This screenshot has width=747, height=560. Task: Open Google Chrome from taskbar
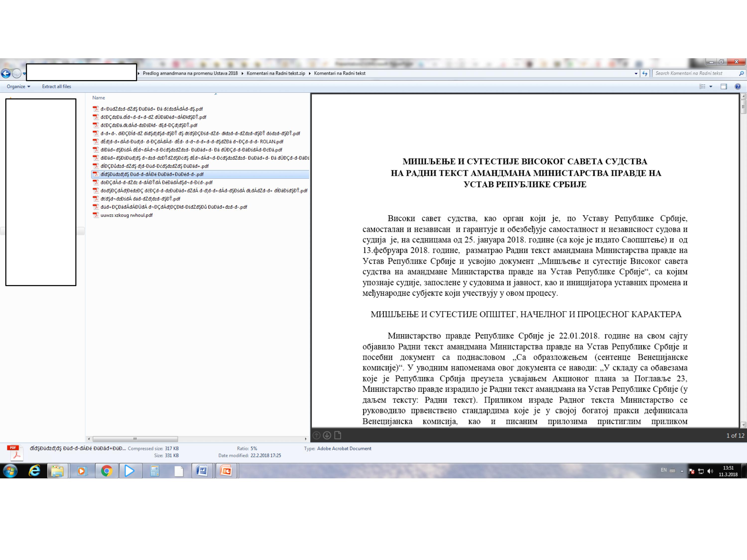click(106, 471)
